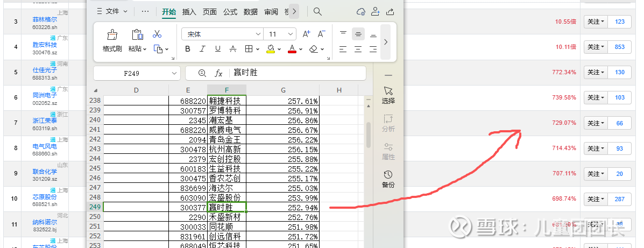Switch to the 数据 Data tab

[251, 12]
